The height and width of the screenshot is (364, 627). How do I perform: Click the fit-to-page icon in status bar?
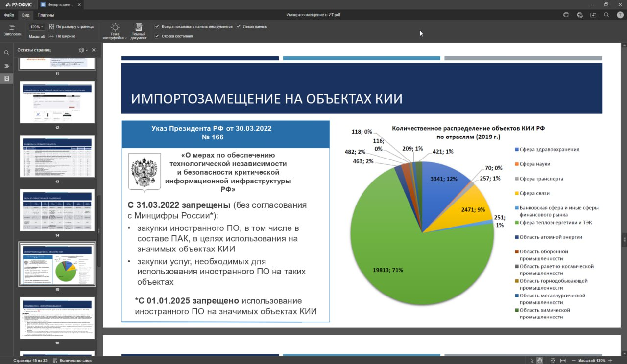coord(553,360)
